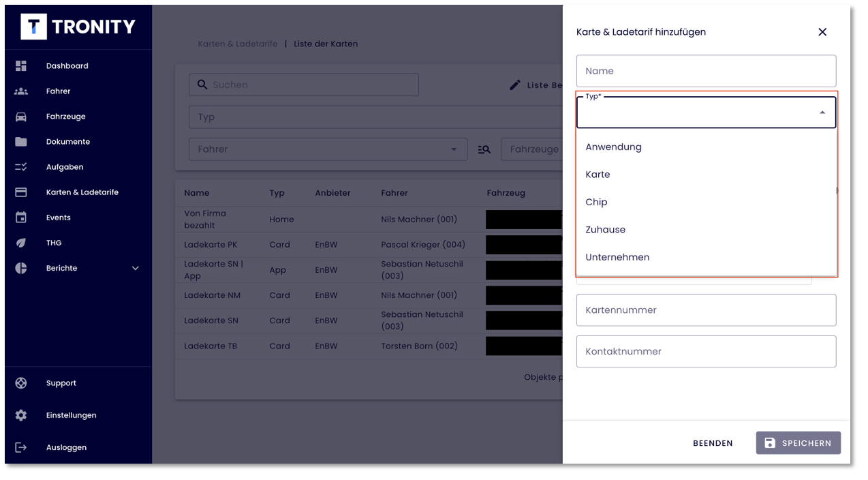Open the Dokumente folder icon

coord(21,142)
